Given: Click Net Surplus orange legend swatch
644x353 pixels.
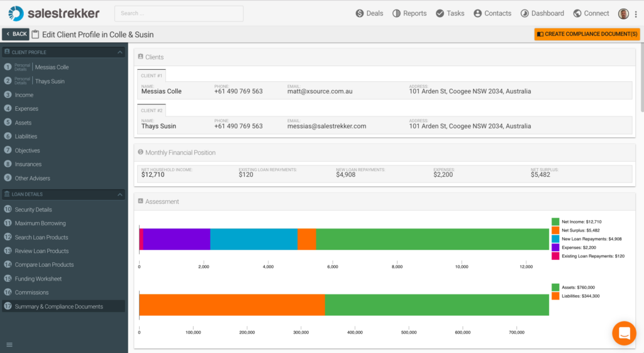Looking at the screenshot, I should [x=555, y=230].
